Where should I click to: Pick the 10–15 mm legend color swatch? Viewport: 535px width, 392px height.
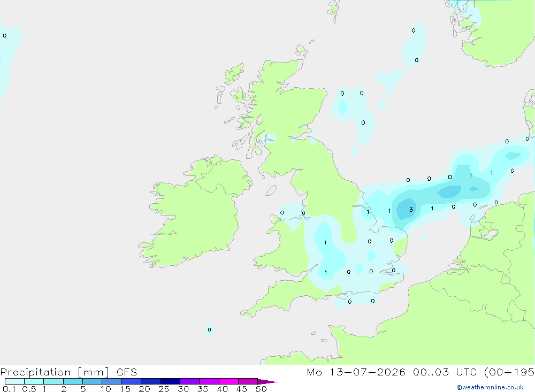pos(112,381)
